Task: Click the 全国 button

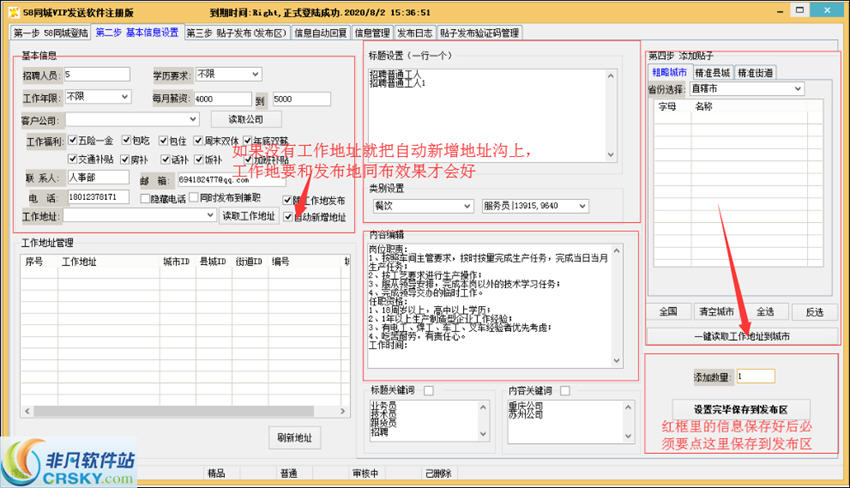Action: click(668, 312)
